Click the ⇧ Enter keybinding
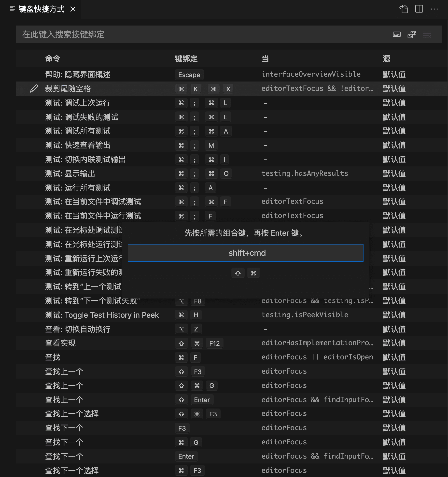 click(194, 400)
